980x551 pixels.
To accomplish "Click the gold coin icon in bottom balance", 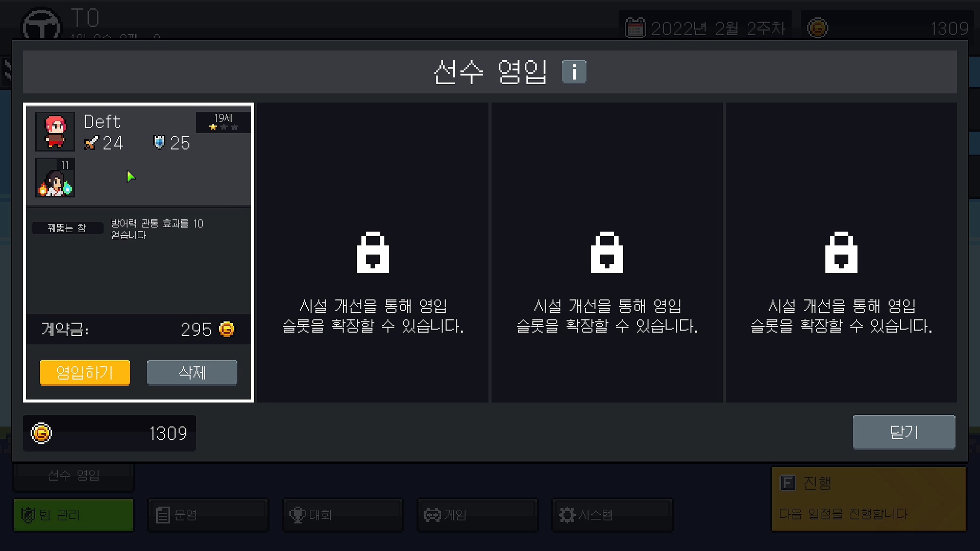I will pyautogui.click(x=41, y=433).
